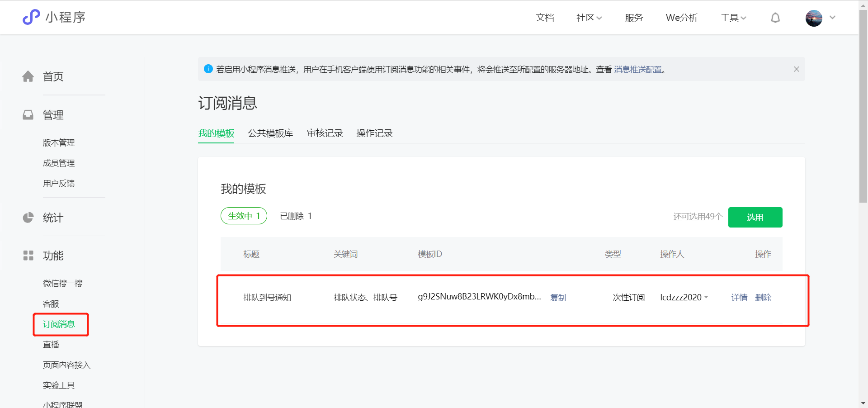Dismiss the notice banner with X

(797, 69)
